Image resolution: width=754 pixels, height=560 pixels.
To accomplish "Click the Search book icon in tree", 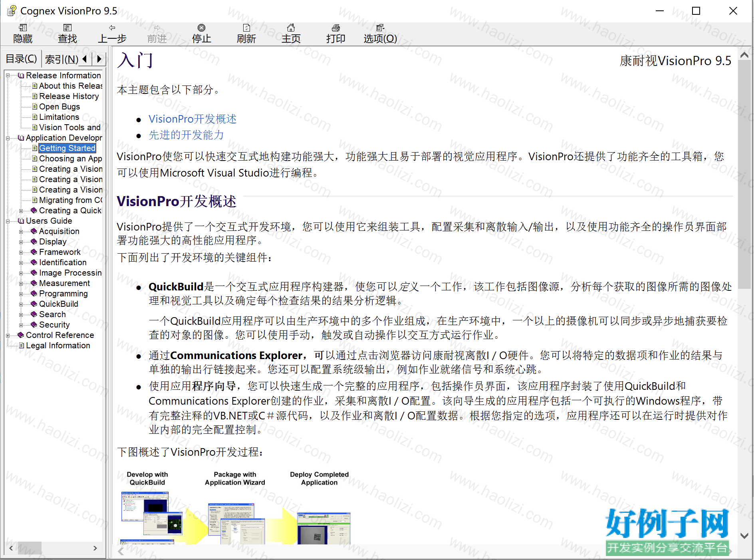I will click(x=34, y=314).
